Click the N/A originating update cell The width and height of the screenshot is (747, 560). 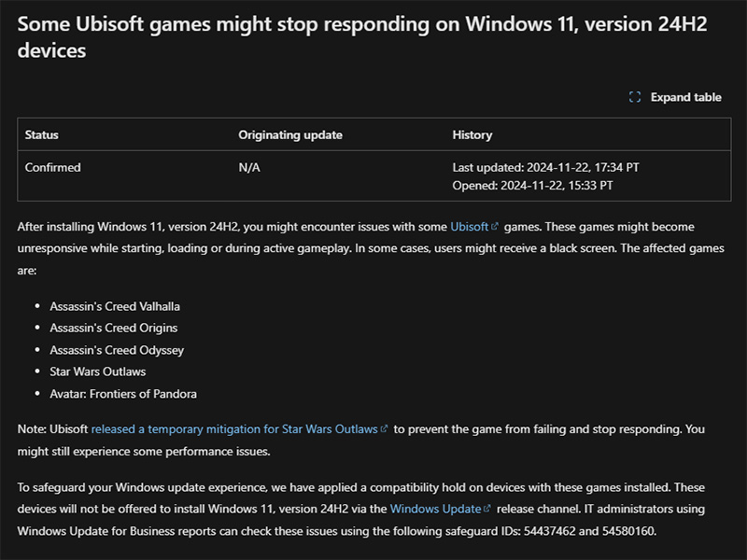coord(248,168)
